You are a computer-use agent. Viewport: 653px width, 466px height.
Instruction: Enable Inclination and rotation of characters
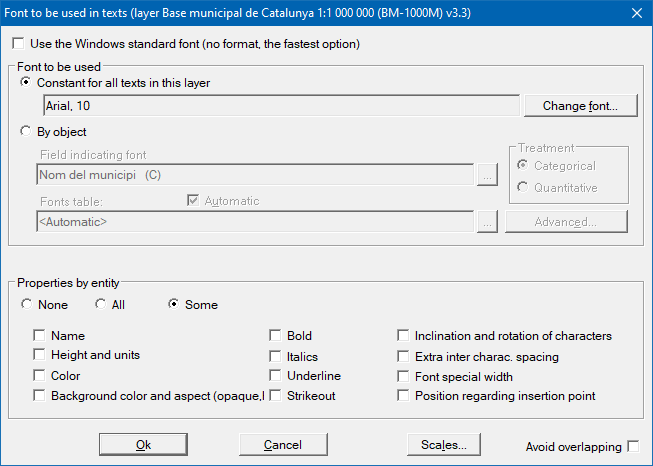point(403,335)
